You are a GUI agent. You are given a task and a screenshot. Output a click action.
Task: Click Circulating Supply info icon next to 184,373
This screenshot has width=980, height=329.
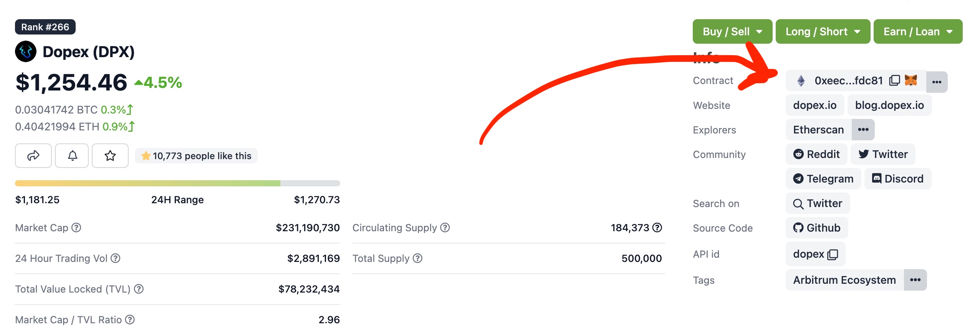(x=657, y=228)
